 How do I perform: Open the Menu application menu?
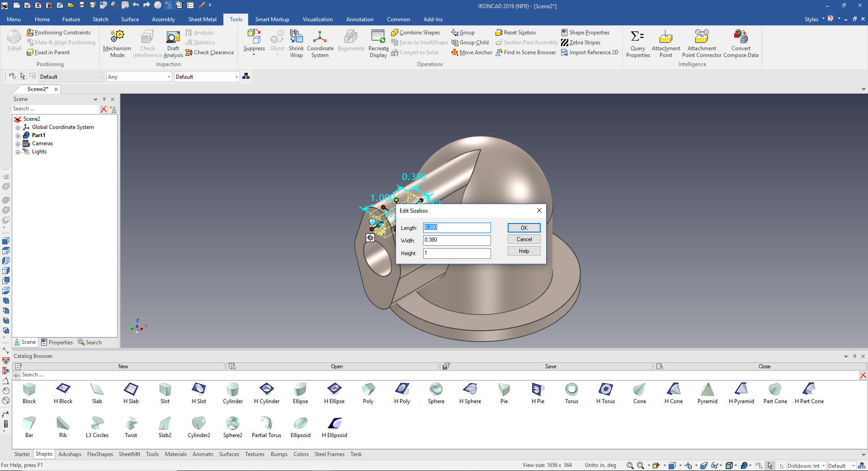click(x=14, y=19)
